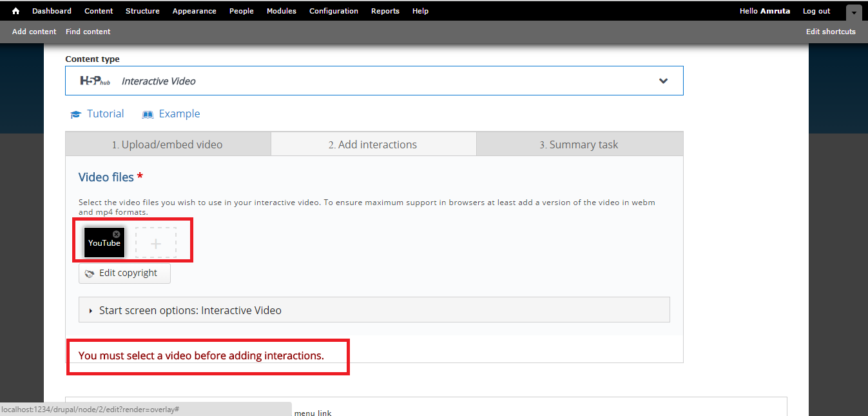Switch to Summary task tab
Viewport: 868px width, 416px height.
click(579, 144)
